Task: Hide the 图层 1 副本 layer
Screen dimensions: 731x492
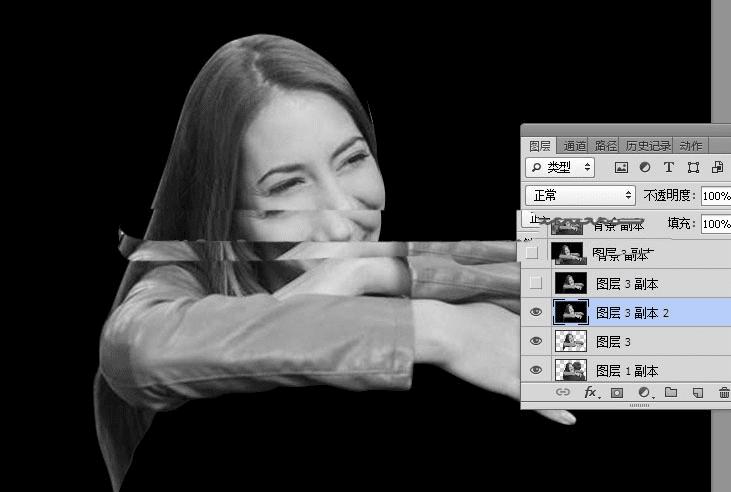Action: 536,370
